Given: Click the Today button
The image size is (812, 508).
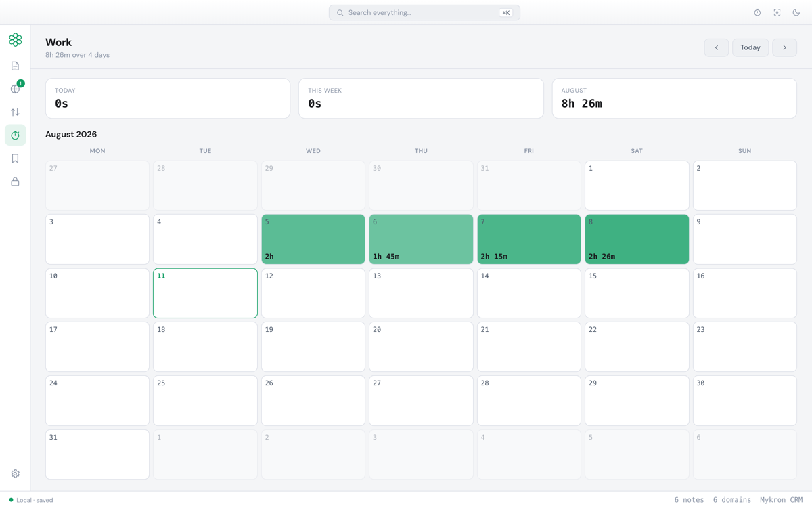Looking at the screenshot, I should (750, 47).
